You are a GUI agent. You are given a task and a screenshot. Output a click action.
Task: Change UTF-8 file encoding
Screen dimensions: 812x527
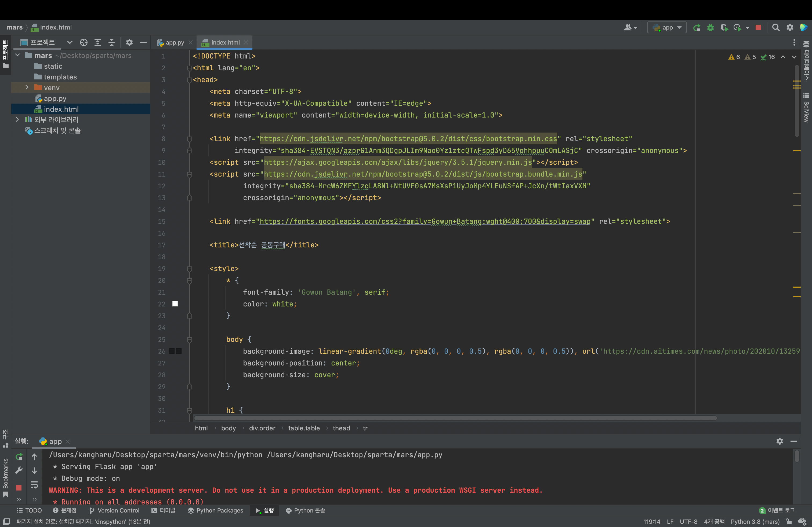(688, 522)
